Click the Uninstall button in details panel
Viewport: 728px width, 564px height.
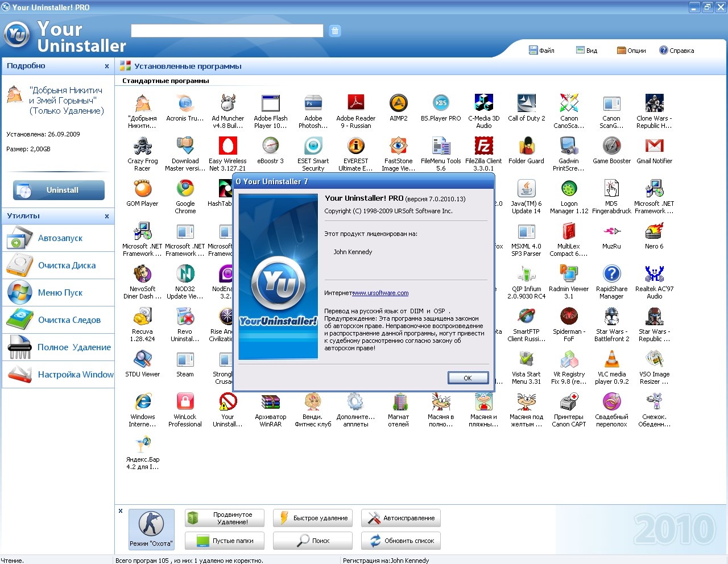coord(59,190)
